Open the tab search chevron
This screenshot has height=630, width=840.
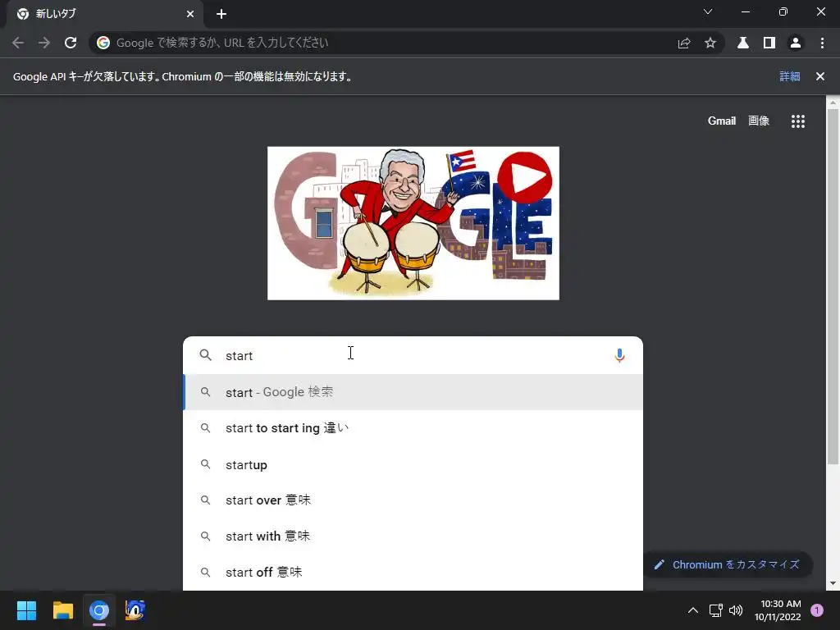[708, 11]
